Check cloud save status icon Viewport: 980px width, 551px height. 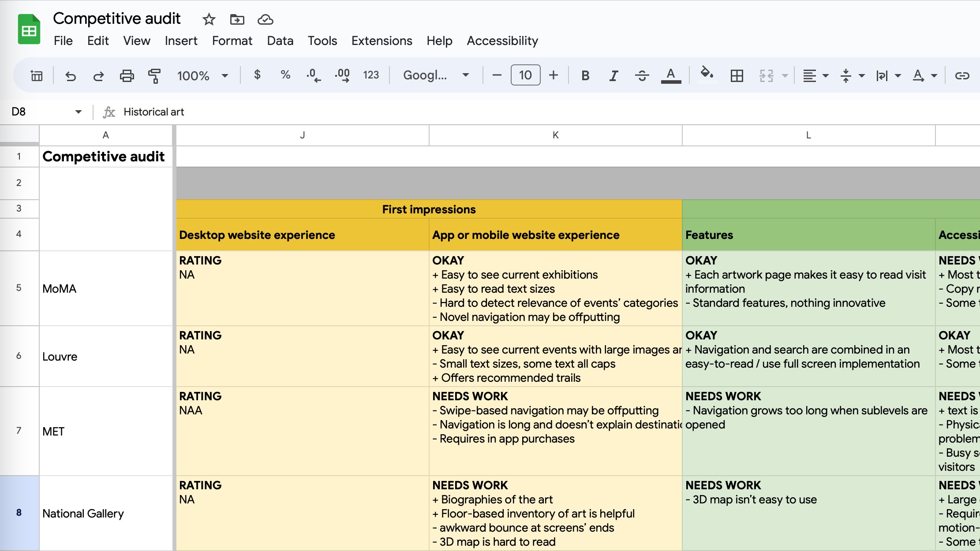coord(265,19)
